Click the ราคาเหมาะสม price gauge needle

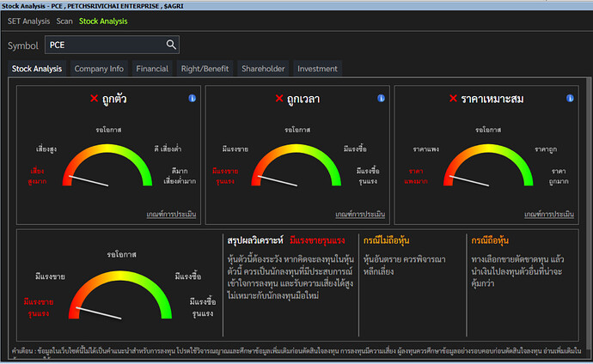(x=469, y=181)
